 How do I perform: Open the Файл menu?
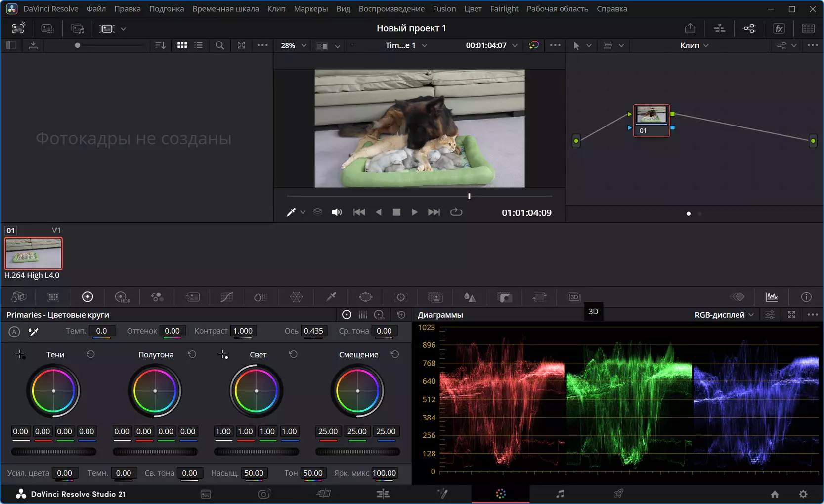click(96, 9)
